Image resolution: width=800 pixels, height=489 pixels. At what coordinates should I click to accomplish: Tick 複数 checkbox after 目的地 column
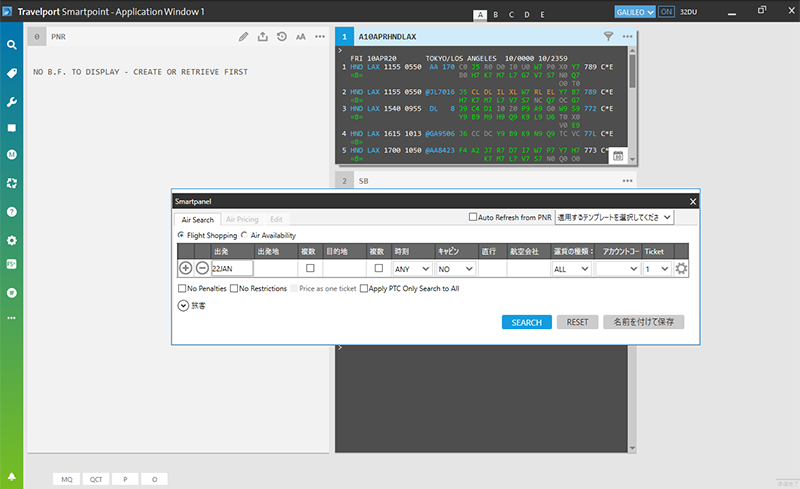tap(379, 268)
